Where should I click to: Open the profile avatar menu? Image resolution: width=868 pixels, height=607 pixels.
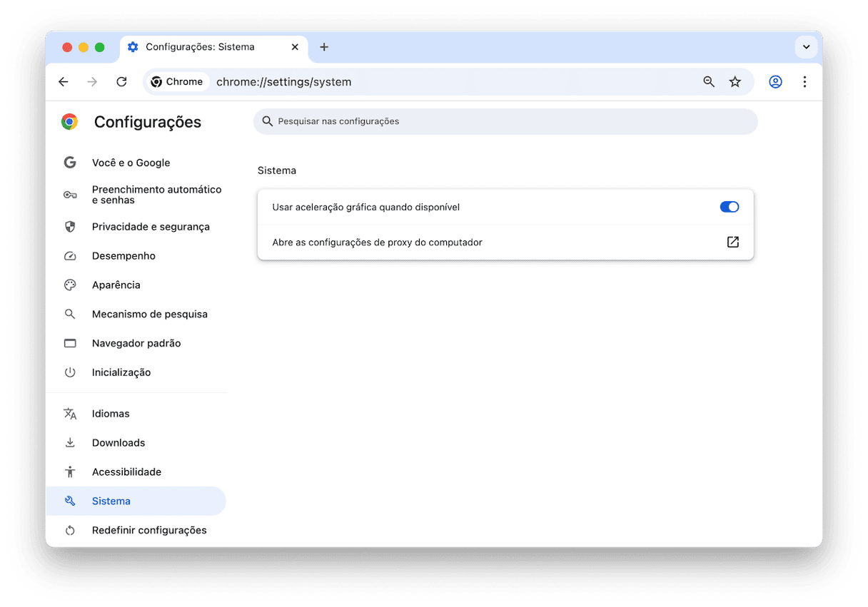coord(775,82)
